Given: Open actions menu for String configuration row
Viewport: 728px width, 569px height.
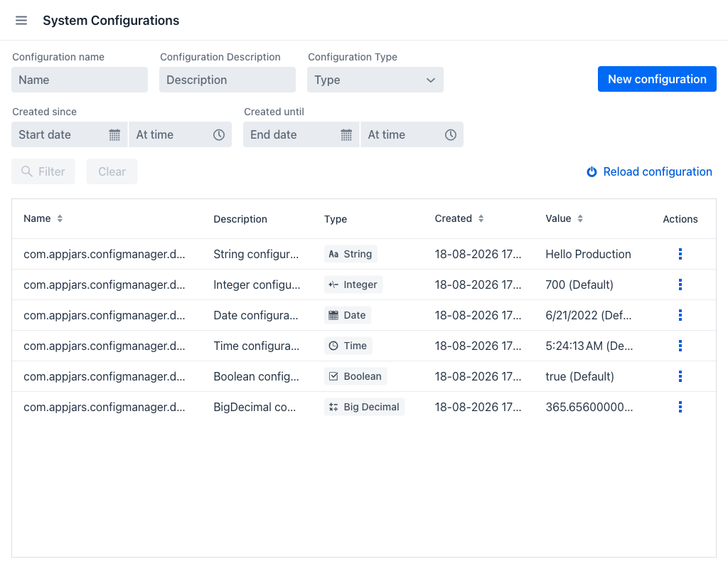Looking at the screenshot, I should click(680, 254).
